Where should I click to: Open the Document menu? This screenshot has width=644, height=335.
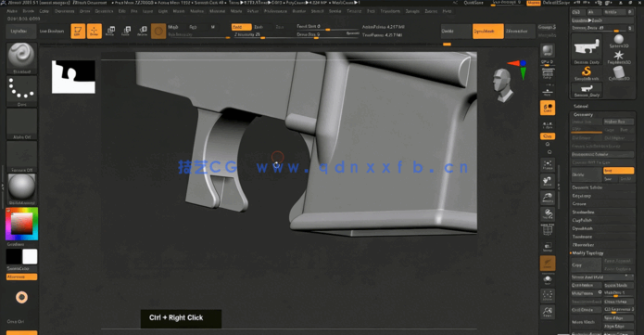pyautogui.click(x=65, y=11)
